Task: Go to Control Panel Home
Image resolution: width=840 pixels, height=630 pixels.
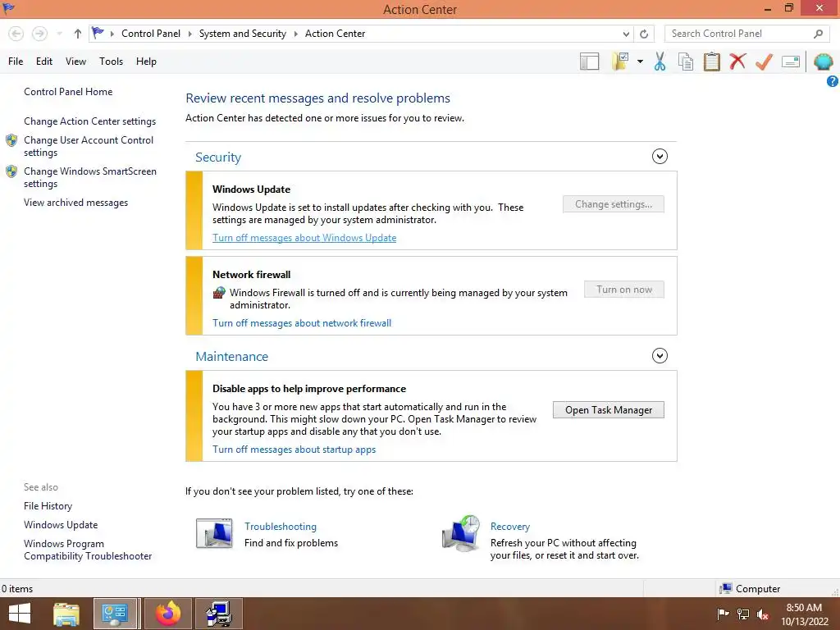Action: click(x=68, y=92)
